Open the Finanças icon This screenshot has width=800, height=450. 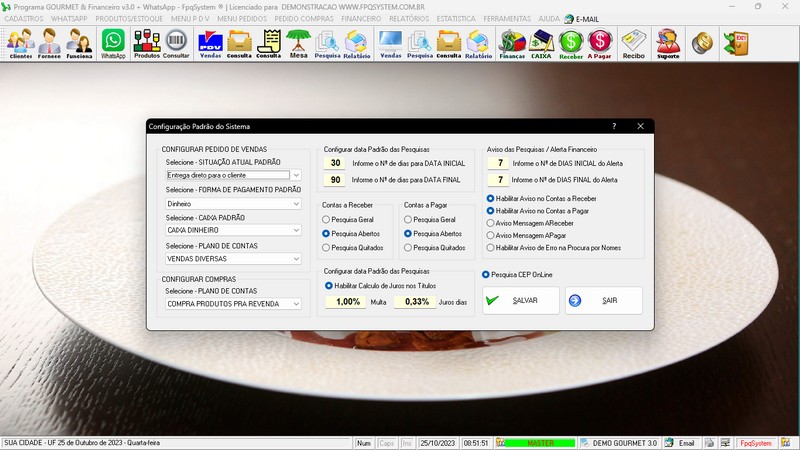[x=512, y=43]
